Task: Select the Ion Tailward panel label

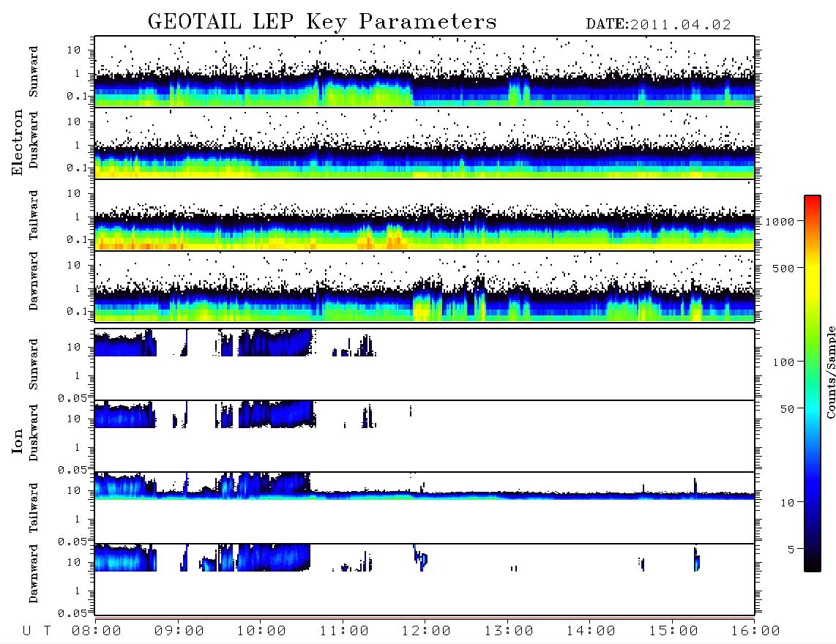Action: 34,508
